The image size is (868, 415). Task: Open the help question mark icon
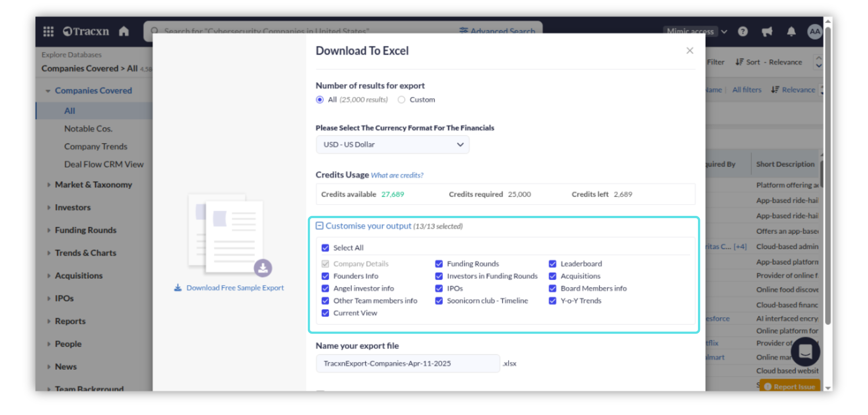[743, 31]
